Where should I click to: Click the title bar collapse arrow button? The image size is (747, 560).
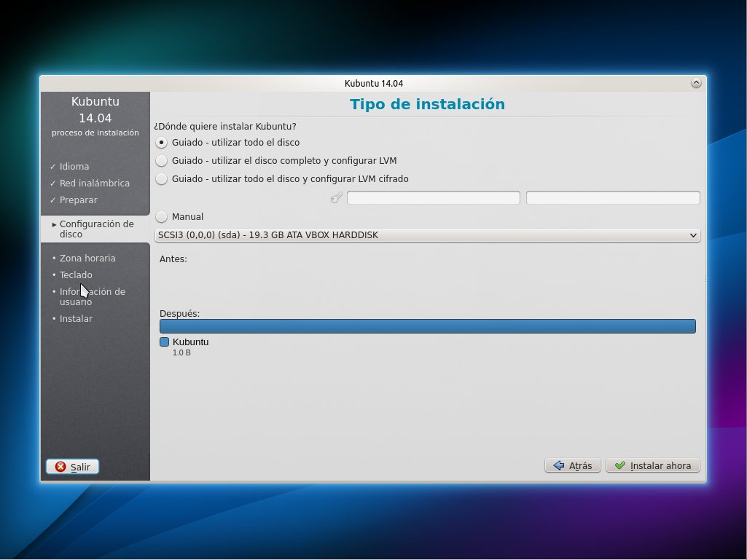click(696, 83)
